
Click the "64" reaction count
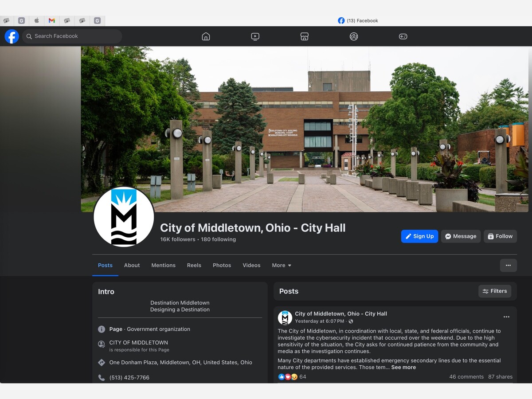click(303, 377)
